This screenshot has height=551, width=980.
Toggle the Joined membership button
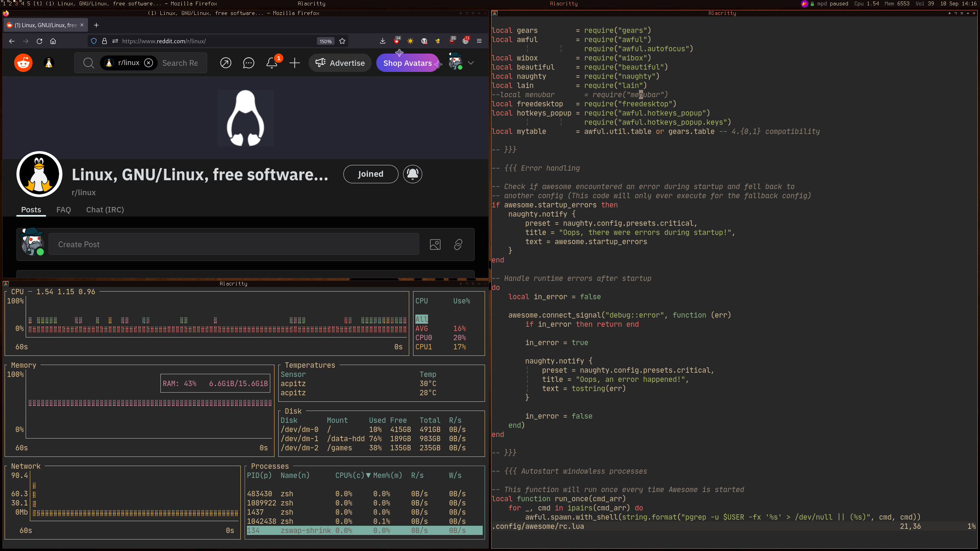(370, 174)
